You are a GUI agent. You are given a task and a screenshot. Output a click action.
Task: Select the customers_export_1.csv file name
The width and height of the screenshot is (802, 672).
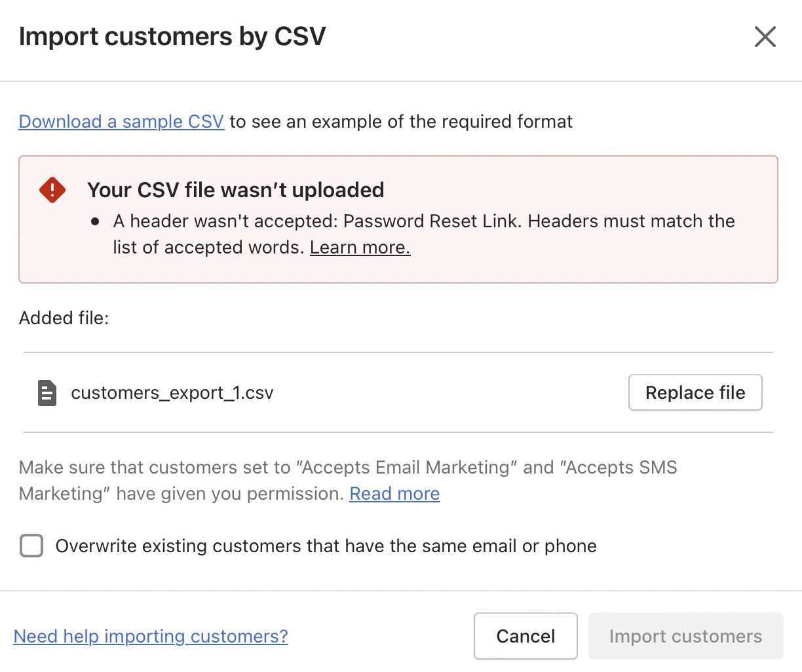172,393
